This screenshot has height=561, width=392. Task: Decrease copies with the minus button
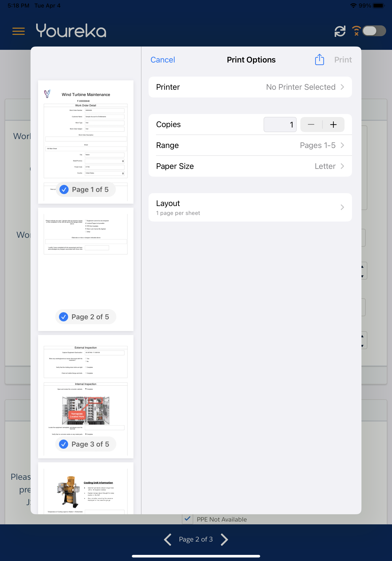[x=311, y=125]
